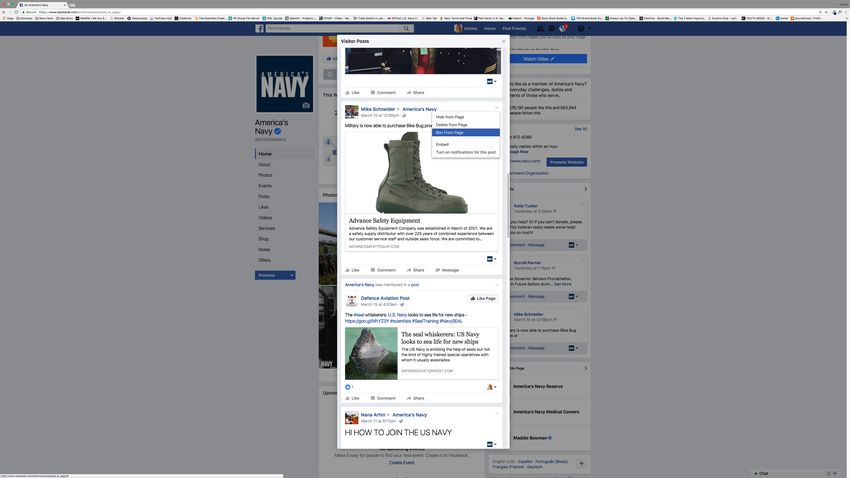Open Defence Aviation Post options chevron
Screen dimensions: 850x478
pyautogui.click(x=497, y=285)
